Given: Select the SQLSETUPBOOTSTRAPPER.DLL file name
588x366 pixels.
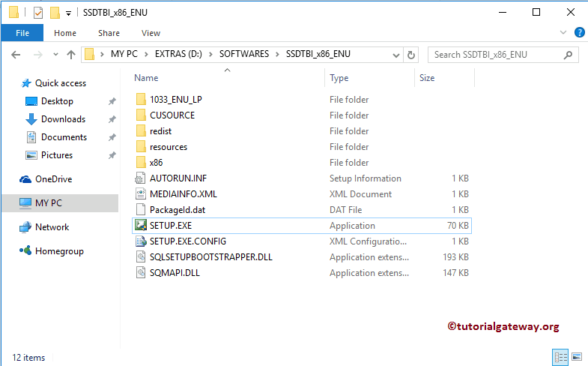Looking at the screenshot, I should [211, 257].
